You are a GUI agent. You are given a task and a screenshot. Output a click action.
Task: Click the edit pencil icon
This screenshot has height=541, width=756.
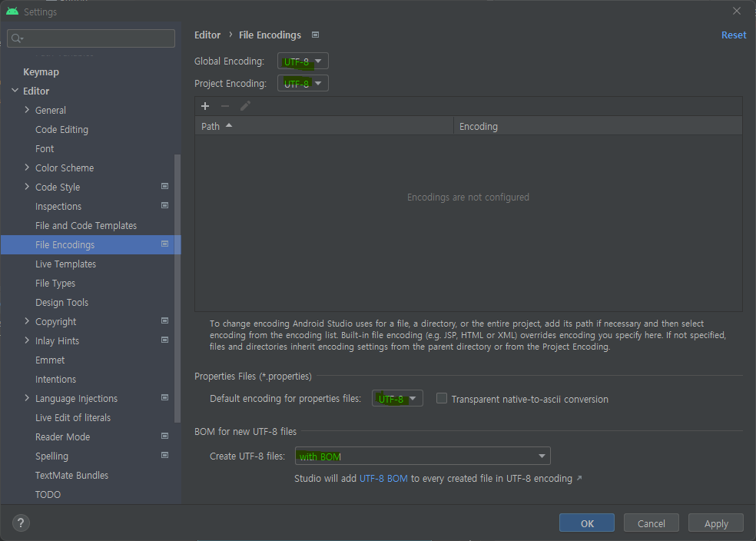click(x=245, y=106)
